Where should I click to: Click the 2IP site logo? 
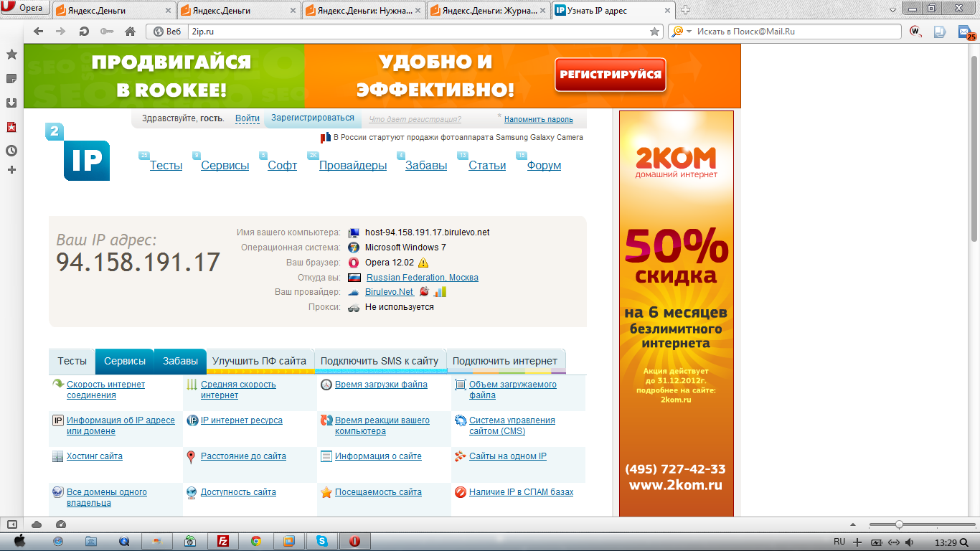(77, 152)
